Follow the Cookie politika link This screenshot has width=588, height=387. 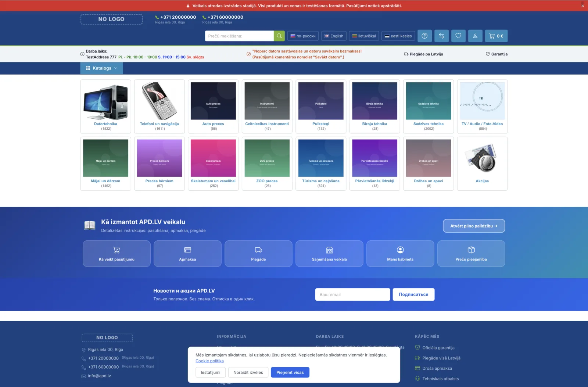[209, 361]
